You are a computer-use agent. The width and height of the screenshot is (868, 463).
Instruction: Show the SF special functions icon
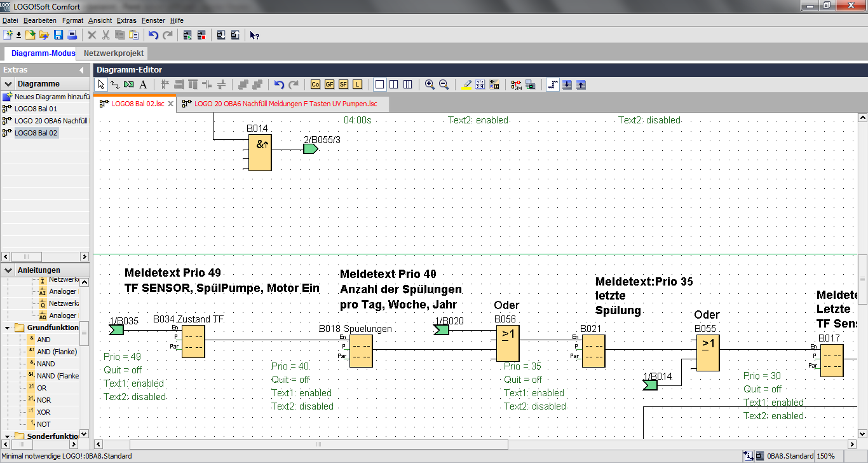click(x=343, y=84)
